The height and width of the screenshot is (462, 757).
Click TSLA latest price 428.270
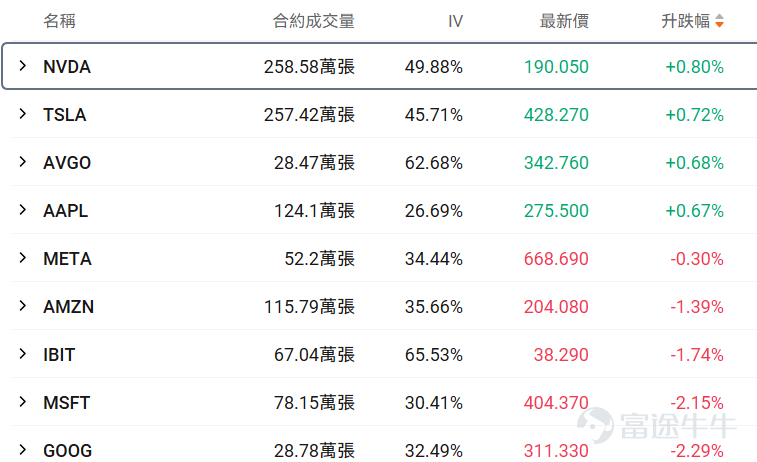tap(556, 115)
